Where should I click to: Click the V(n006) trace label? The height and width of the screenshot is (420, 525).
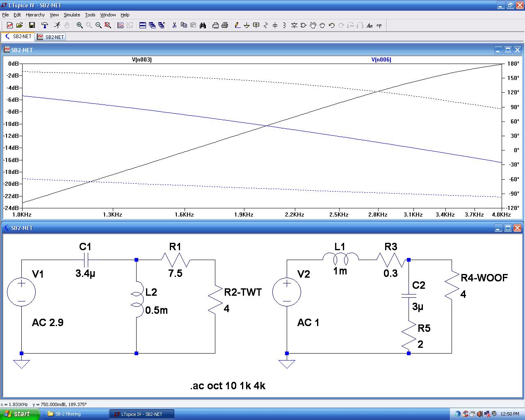tap(381, 60)
